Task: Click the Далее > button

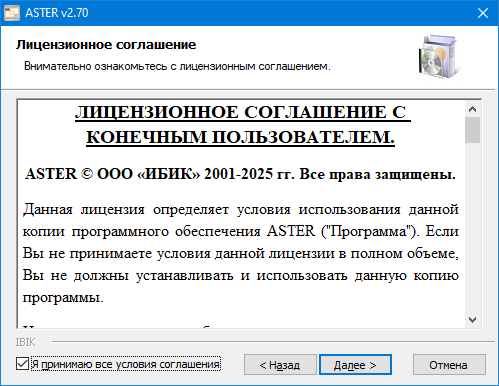Action: click(355, 365)
